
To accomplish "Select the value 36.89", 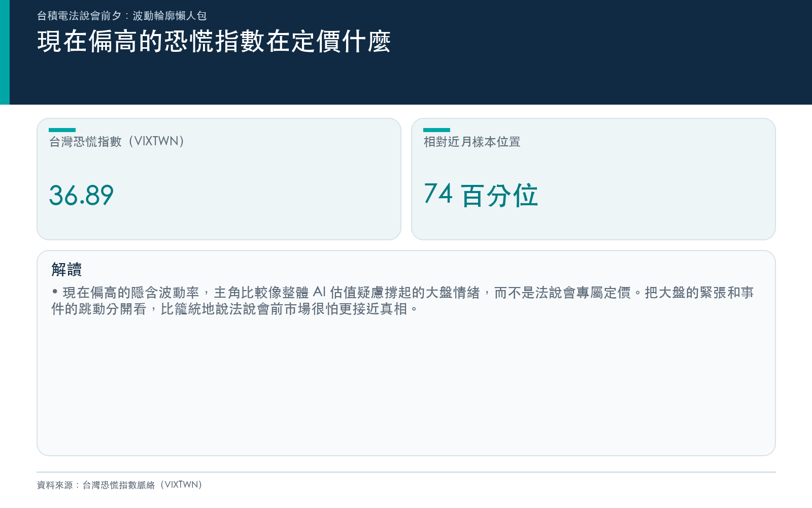I will pyautogui.click(x=81, y=195).
